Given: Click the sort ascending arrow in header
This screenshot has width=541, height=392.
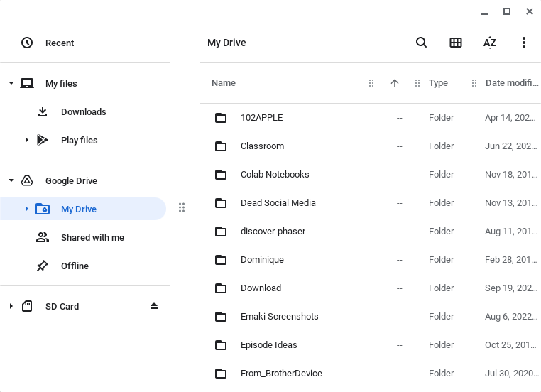Looking at the screenshot, I should 395,83.
